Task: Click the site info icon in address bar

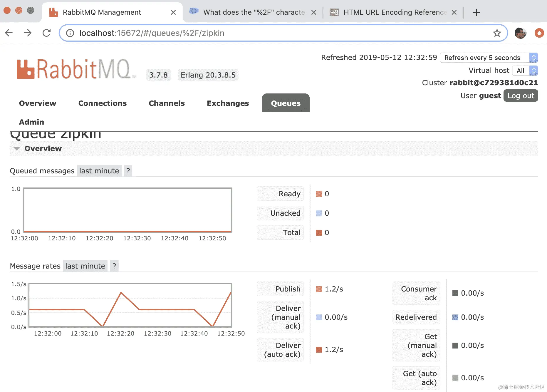Action: pos(70,33)
